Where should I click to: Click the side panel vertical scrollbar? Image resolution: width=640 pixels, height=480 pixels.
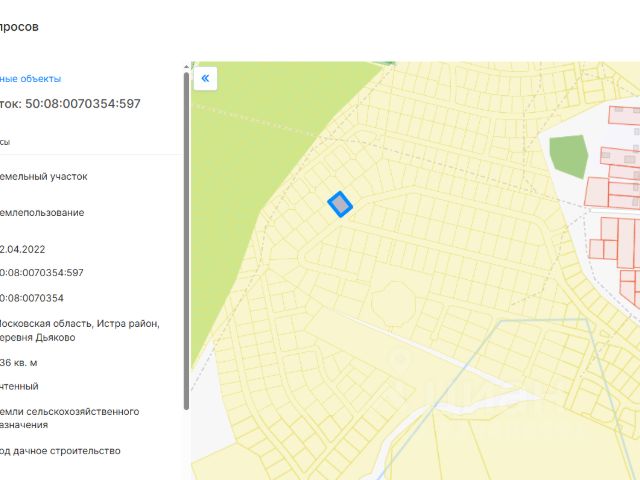point(185,240)
